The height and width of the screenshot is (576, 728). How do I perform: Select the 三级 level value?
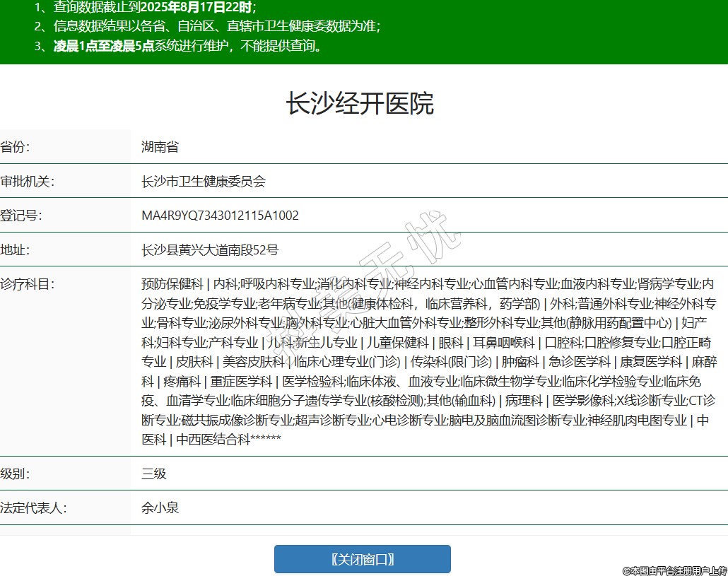click(153, 474)
